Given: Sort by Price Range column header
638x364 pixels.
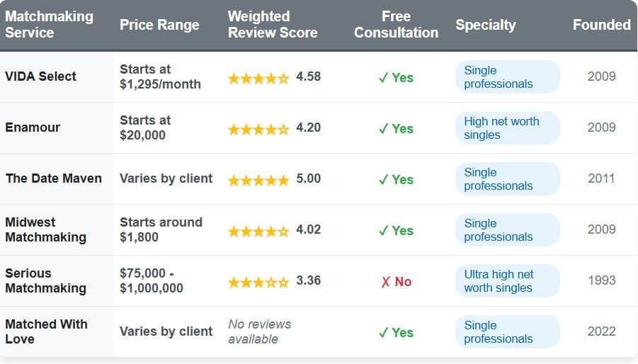Looking at the screenshot, I should click(159, 25).
